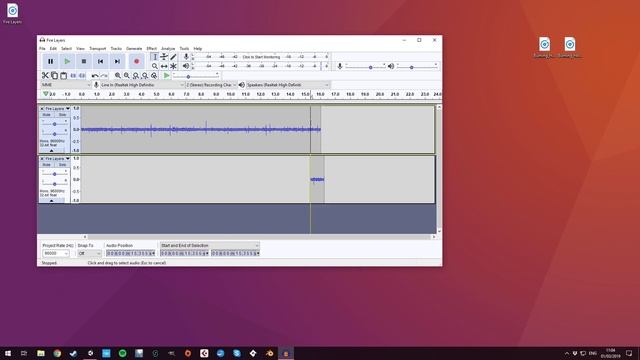Open the Generate menu
The height and width of the screenshot is (360, 640).
tap(134, 49)
